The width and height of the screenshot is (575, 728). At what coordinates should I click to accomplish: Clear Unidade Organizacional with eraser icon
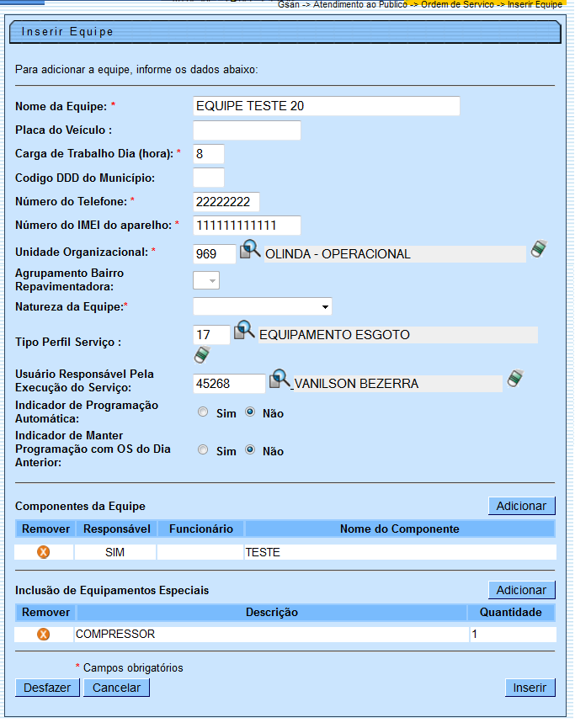539,250
